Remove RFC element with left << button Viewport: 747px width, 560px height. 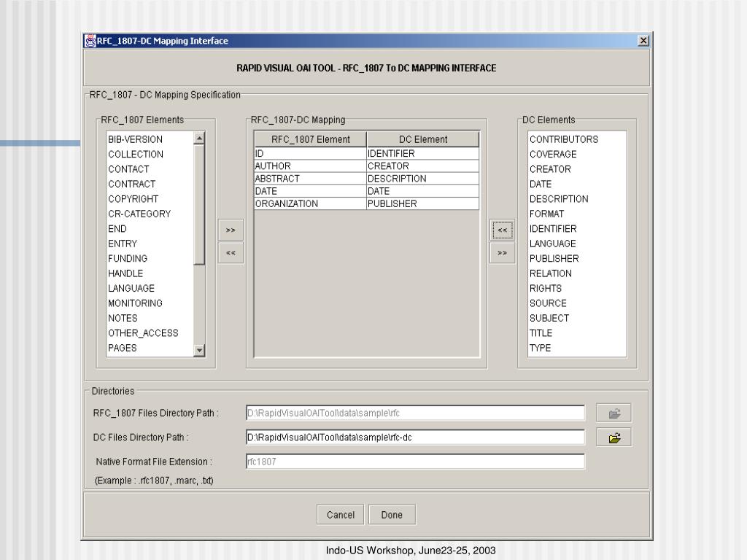point(231,253)
